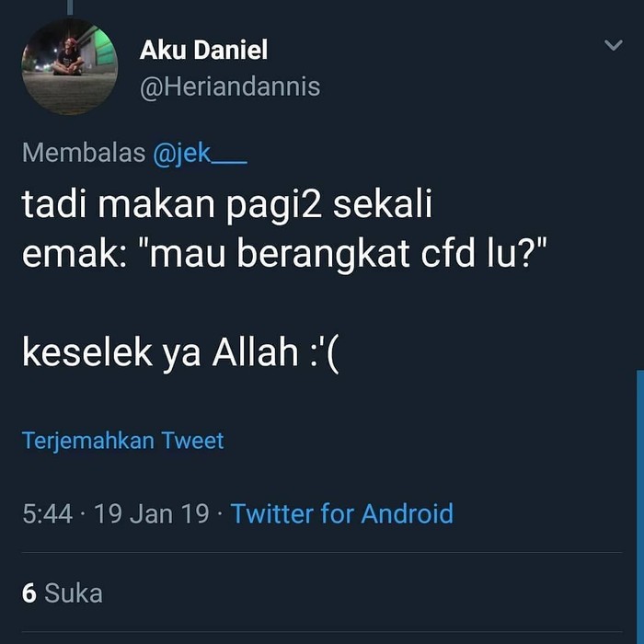Select the quote "mau berangkat cfd lu?"
This screenshot has width=644, height=644.
(x=343, y=254)
